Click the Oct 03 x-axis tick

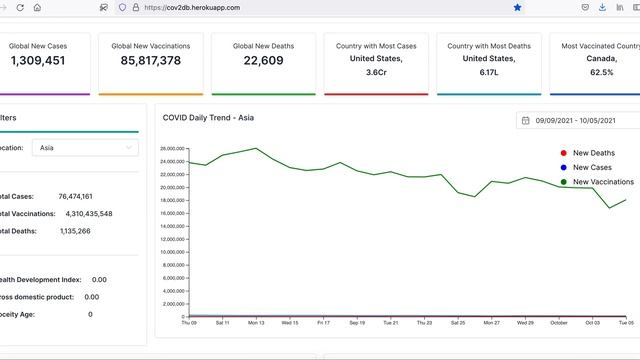(x=593, y=323)
